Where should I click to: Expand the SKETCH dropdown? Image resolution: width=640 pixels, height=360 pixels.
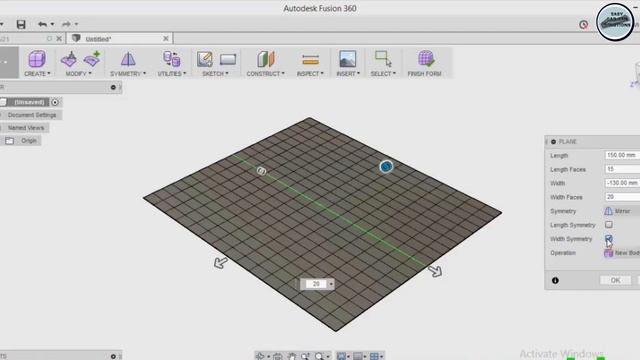point(215,74)
